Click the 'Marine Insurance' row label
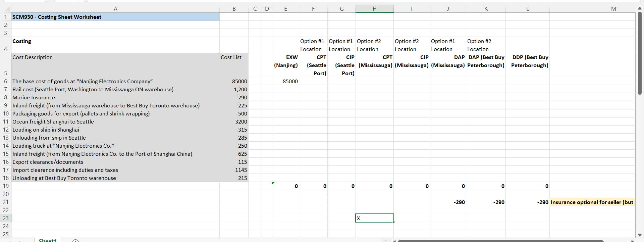Viewport: 644px width, 242px height. coord(34,97)
